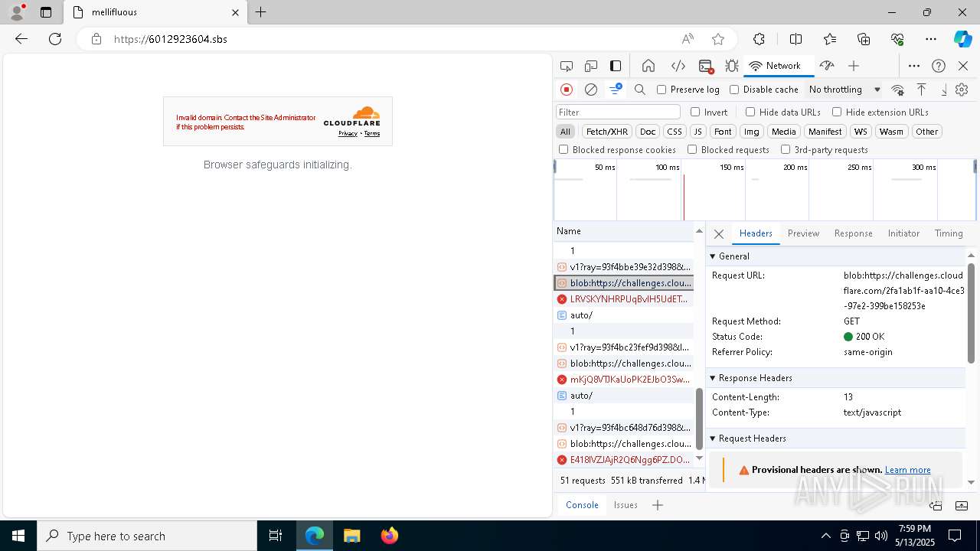Filter requests by Fetch/XHR
This screenshot has height=551, width=980.
coord(607,132)
